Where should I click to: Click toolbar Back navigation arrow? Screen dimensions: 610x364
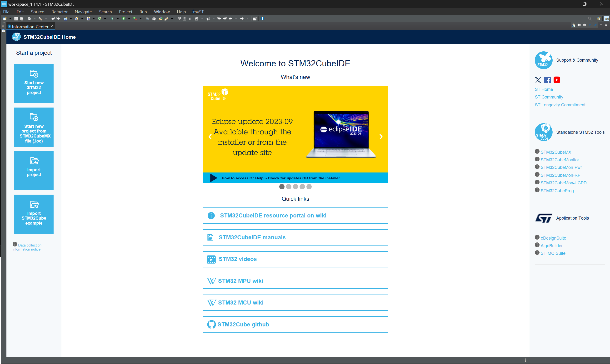click(x=230, y=19)
